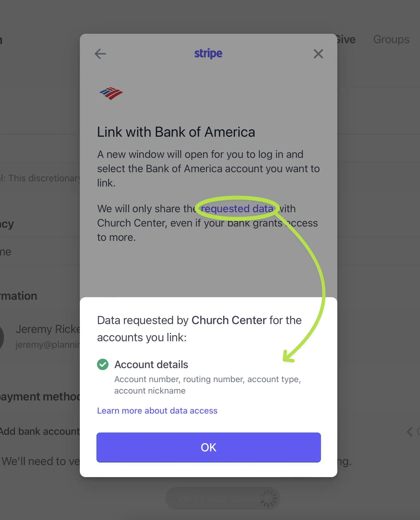Click the green Account details checkmark

[103, 364]
